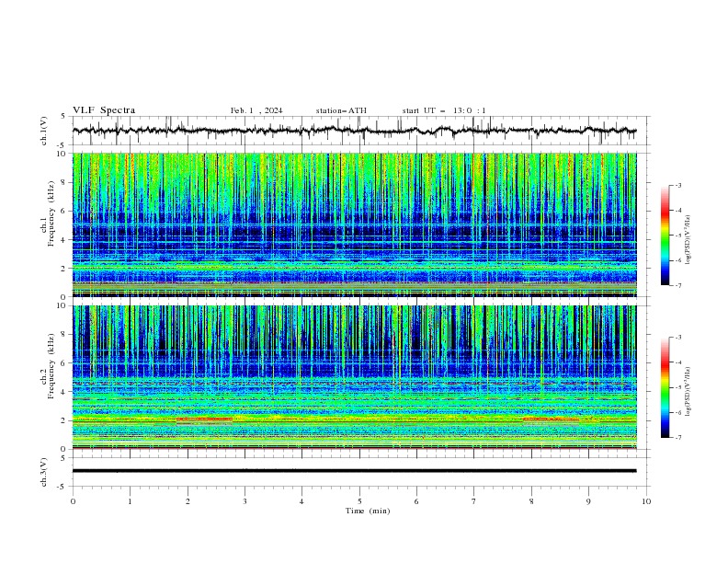Click the ch.2 Frequency (kHz) axis label
The image size is (728, 563).
point(48,366)
